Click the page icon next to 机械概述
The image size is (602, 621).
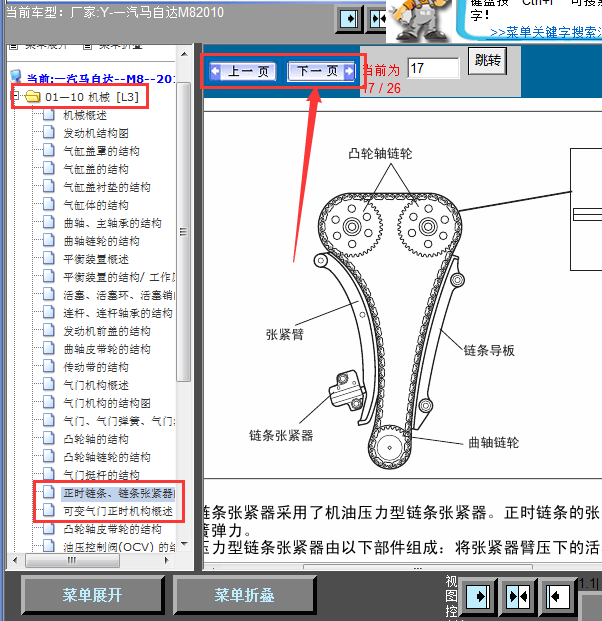pos(49,115)
